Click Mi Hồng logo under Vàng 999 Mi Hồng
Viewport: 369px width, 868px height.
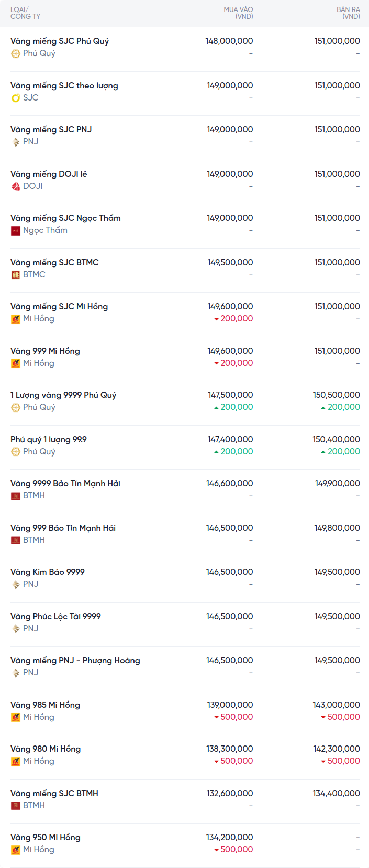(x=16, y=363)
